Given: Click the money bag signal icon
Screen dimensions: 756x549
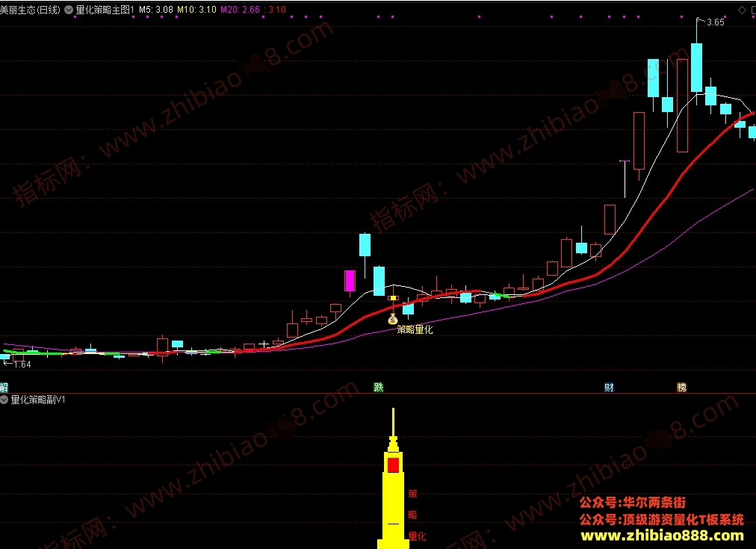Looking at the screenshot, I should [x=393, y=319].
